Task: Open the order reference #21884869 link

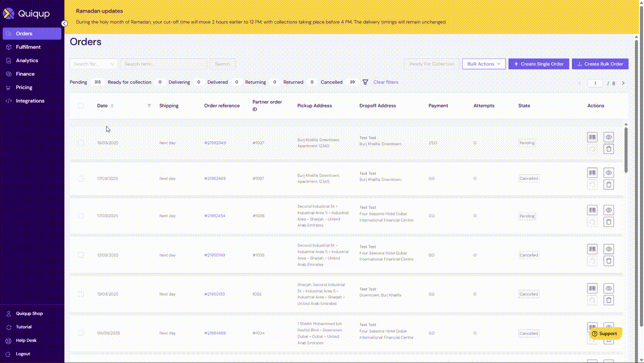Action: 215,333
